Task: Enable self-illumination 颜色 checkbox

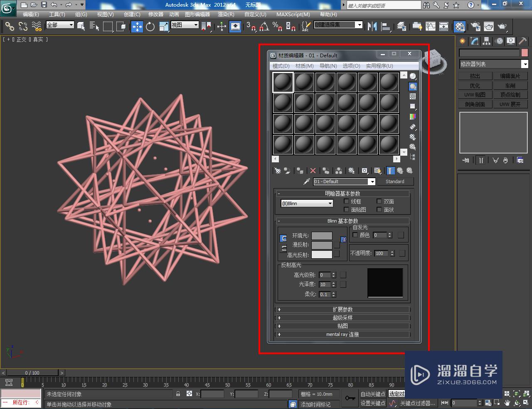Action: 355,235
